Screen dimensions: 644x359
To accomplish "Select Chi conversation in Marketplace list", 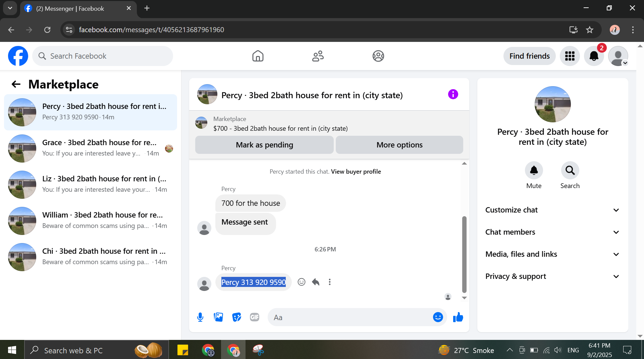I will click(x=91, y=257).
